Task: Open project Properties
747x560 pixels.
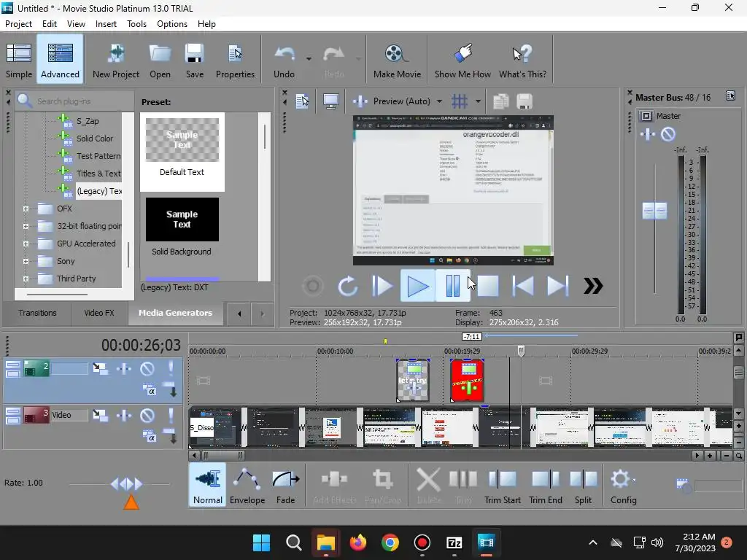Action: pyautogui.click(x=235, y=61)
